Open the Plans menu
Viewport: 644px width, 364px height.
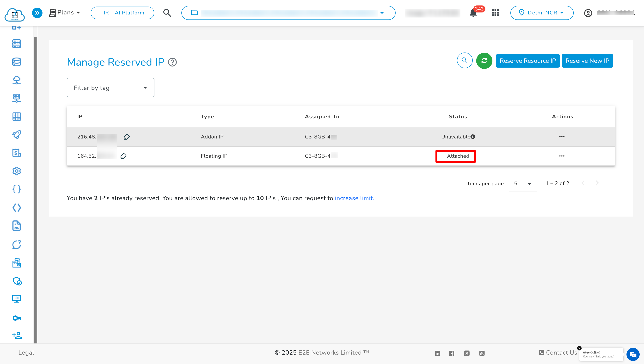pyautogui.click(x=65, y=12)
